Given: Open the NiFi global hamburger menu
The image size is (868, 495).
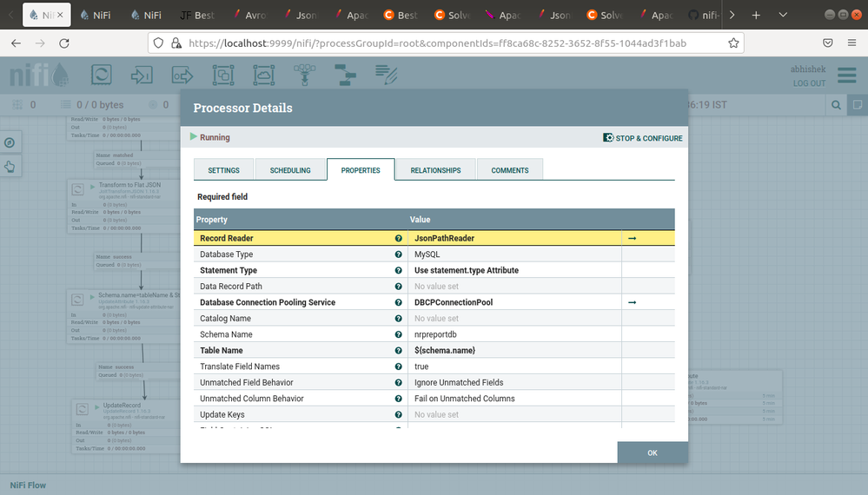Looking at the screenshot, I should [x=846, y=76].
